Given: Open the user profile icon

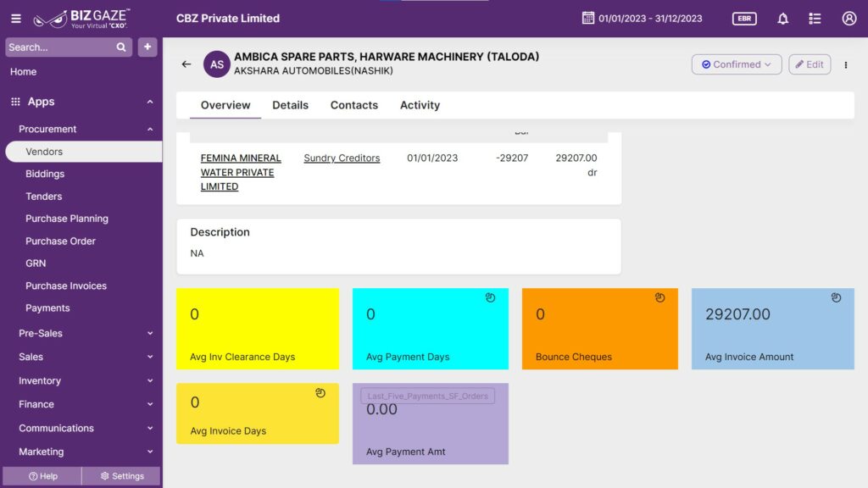Looking at the screenshot, I should [849, 19].
